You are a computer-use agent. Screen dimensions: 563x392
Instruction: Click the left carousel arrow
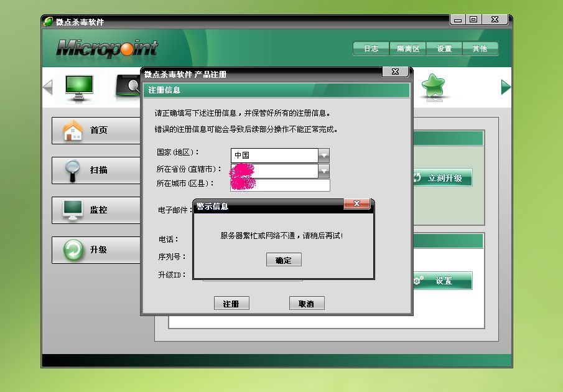pos(48,87)
